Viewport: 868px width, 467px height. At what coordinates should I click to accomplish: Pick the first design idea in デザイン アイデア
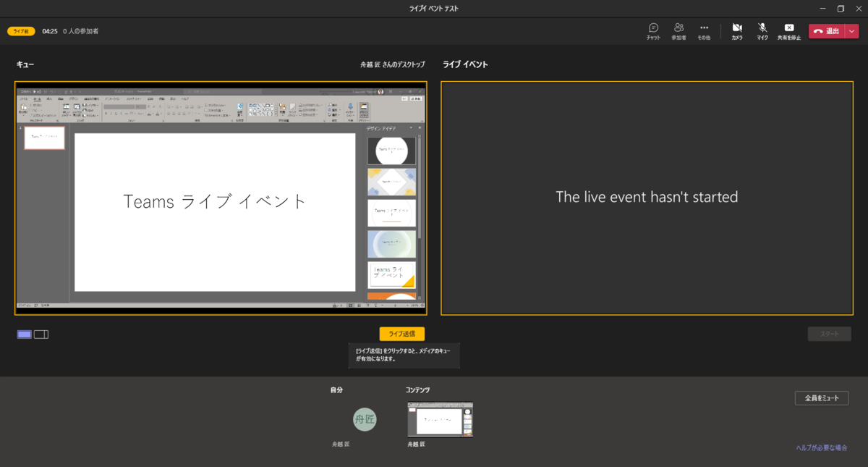(391, 151)
